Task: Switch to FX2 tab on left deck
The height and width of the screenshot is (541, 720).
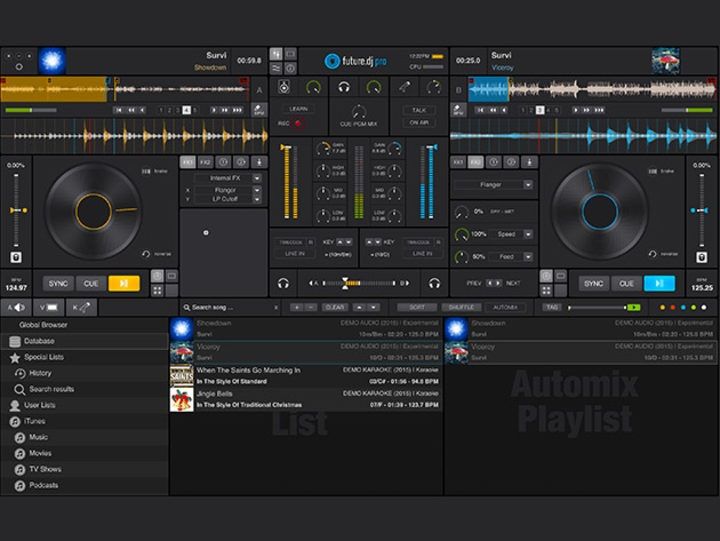Action: point(206,162)
